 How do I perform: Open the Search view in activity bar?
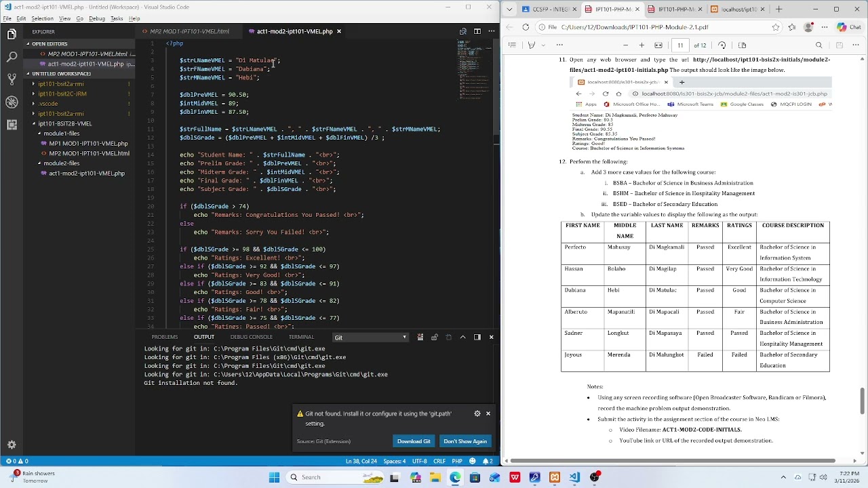(x=12, y=57)
